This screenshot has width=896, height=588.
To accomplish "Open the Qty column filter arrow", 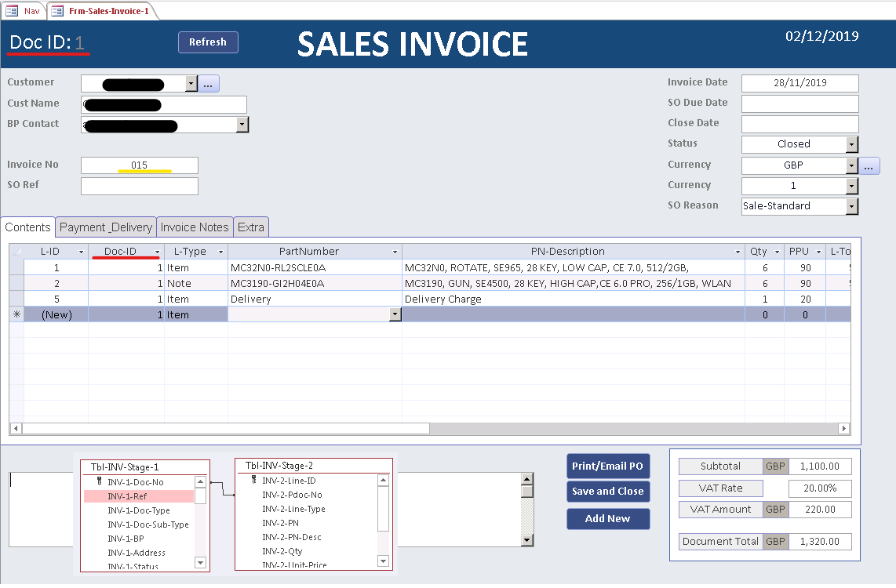I will [778, 252].
